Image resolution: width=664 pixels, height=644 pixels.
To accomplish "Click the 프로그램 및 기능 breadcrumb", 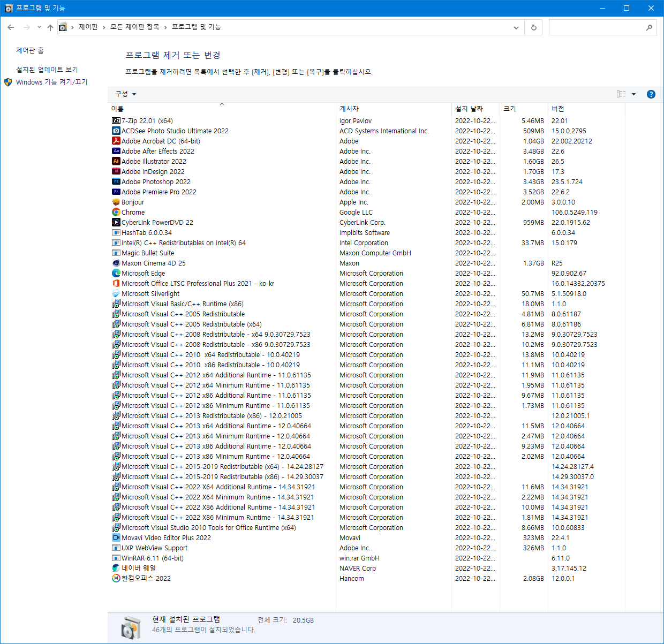I will tap(197, 27).
